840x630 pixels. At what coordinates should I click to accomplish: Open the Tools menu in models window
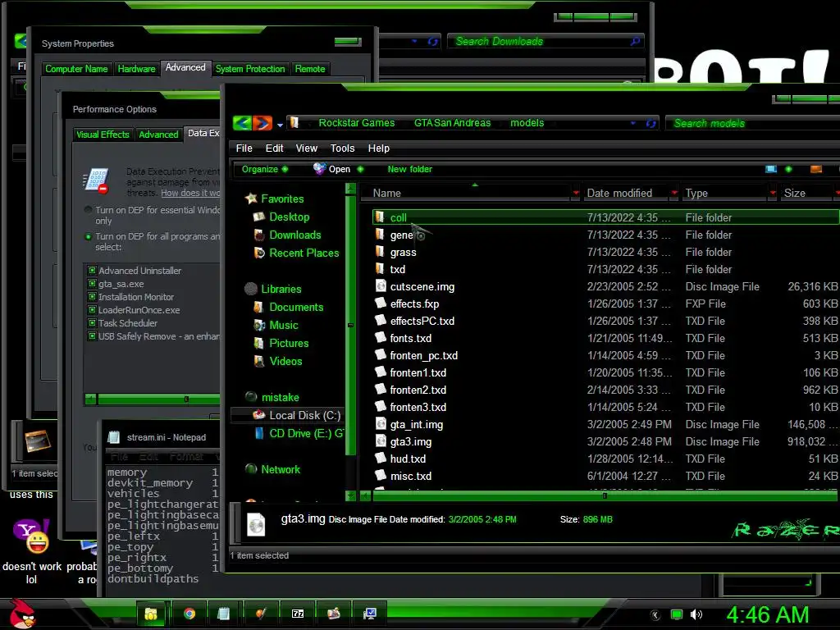(342, 148)
